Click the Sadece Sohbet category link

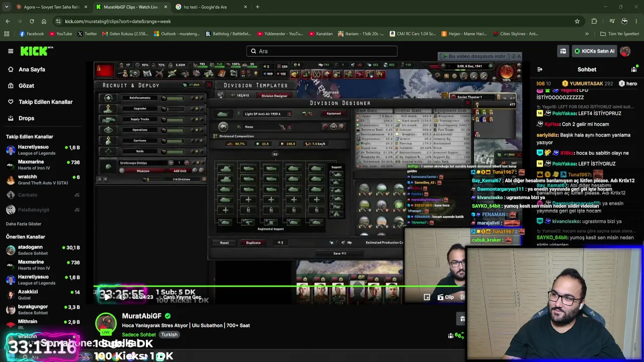click(138, 334)
